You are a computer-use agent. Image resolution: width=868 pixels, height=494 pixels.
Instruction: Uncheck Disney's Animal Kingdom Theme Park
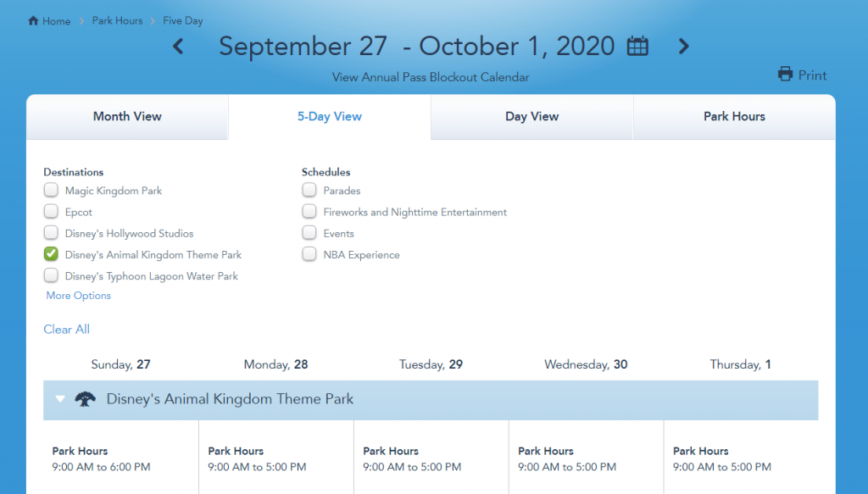point(52,254)
